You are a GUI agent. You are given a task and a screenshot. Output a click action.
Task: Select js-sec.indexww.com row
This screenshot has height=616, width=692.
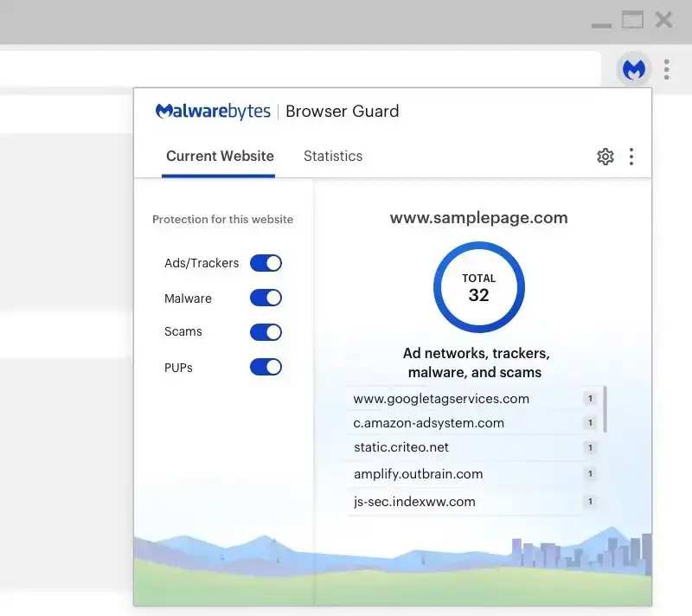coord(474,502)
